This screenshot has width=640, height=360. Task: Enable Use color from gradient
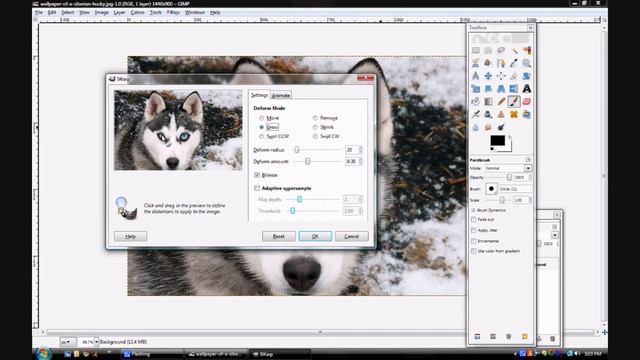tap(473, 251)
